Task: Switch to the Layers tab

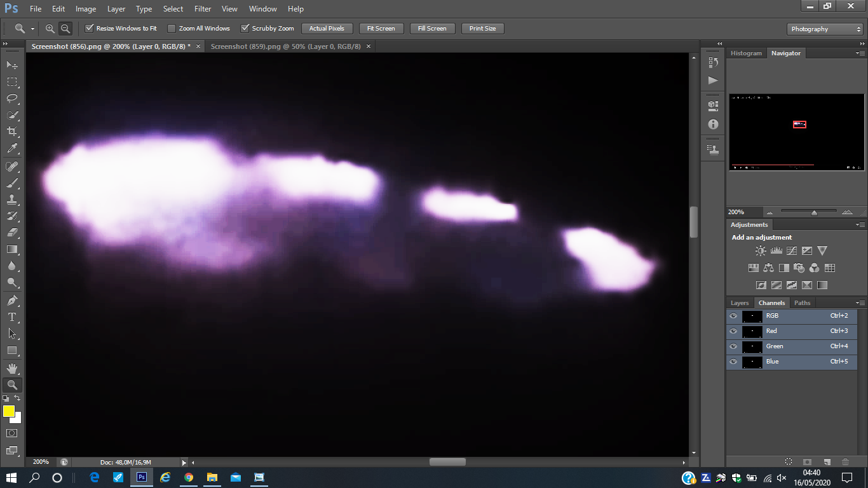Action: [x=740, y=303]
